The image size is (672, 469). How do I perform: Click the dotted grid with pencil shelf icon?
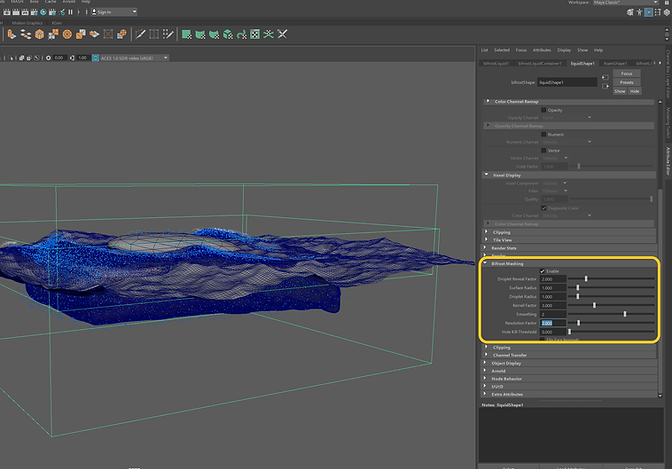point(168,34)
